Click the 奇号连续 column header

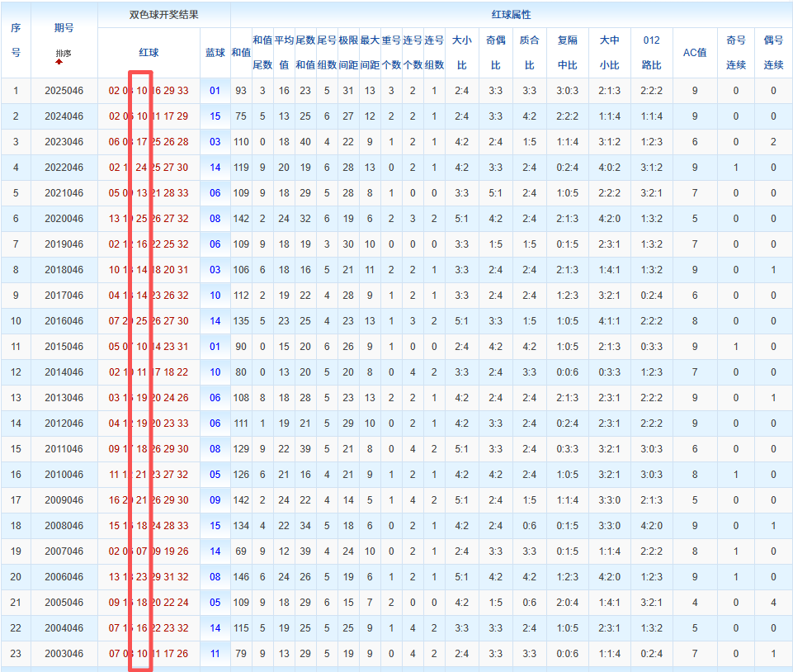pos(736,53)
